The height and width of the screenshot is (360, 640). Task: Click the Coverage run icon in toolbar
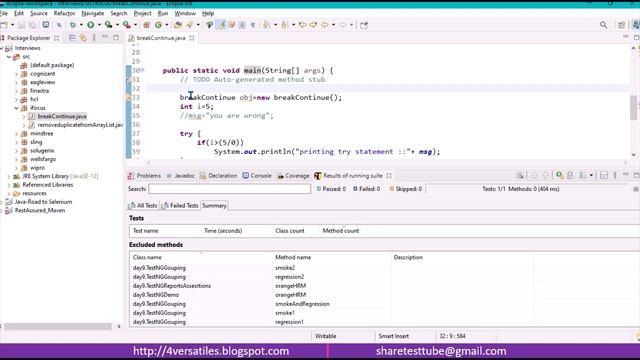coord(108,25)
